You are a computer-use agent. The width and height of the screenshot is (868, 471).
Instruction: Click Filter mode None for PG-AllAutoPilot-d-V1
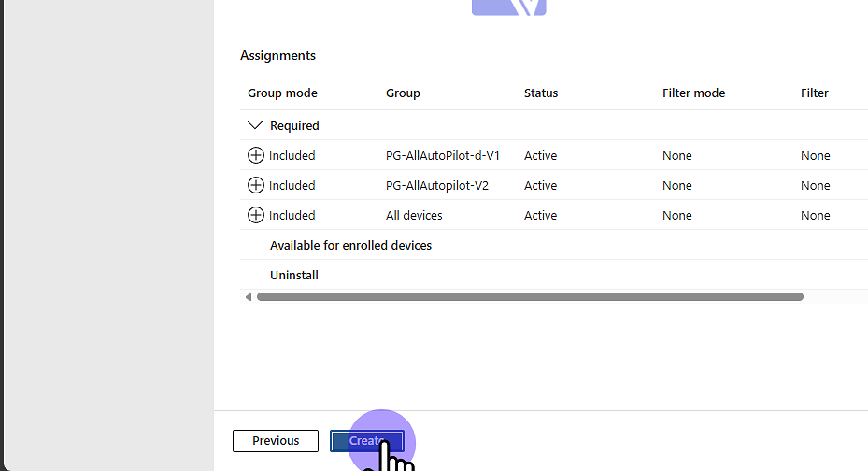[677, 155]
